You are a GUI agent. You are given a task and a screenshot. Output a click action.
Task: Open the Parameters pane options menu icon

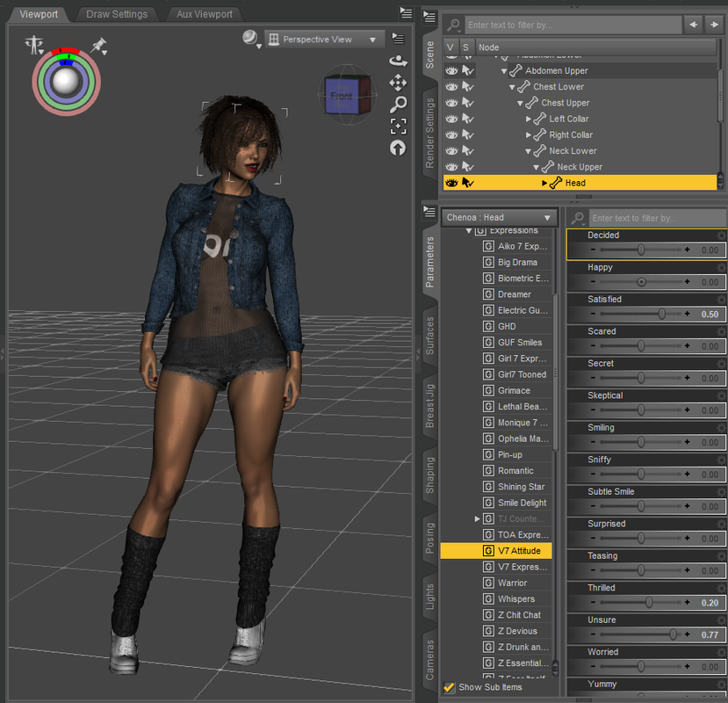[429, 213]
